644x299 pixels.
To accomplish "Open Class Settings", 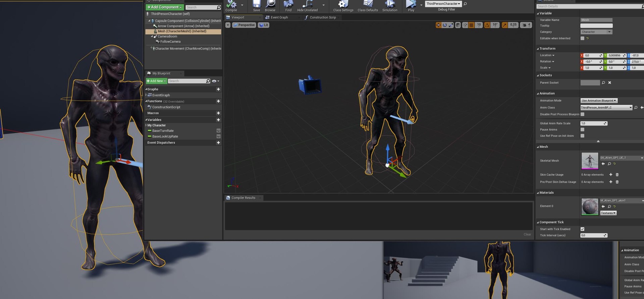I will [x=343, y=6].
